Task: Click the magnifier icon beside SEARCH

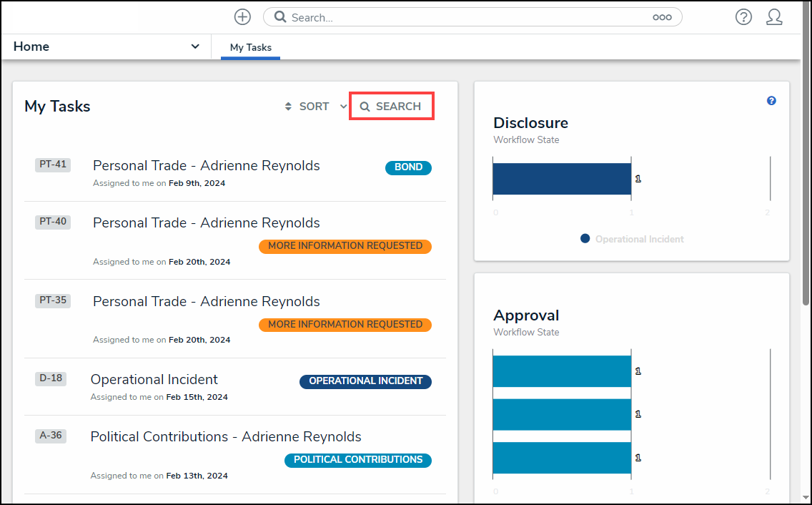Action: tap(365, 107)
